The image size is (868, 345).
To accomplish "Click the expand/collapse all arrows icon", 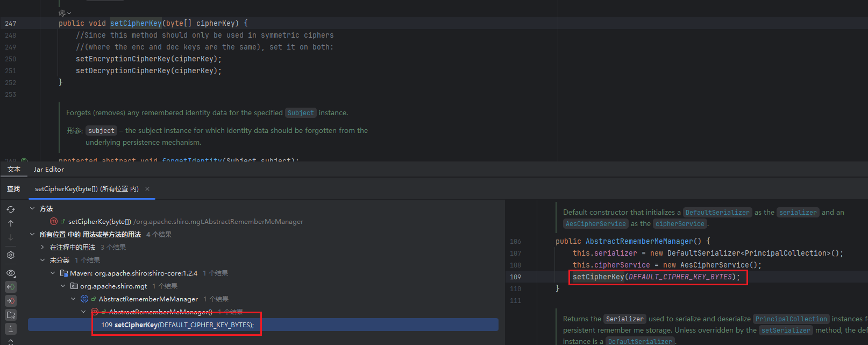I will click(x=11, y=341).
